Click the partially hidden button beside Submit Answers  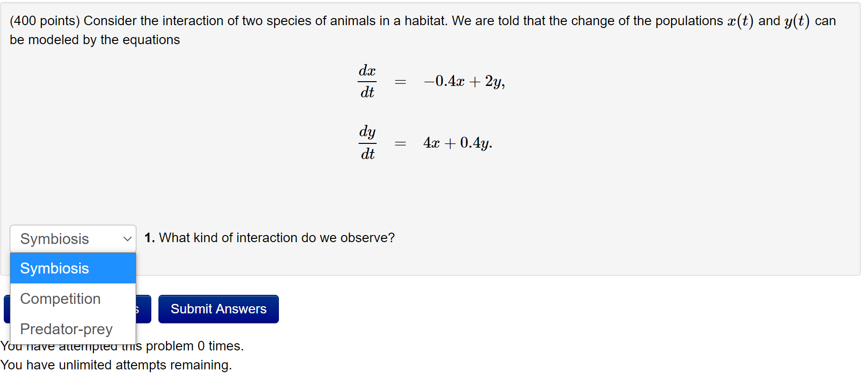[143, 309]
